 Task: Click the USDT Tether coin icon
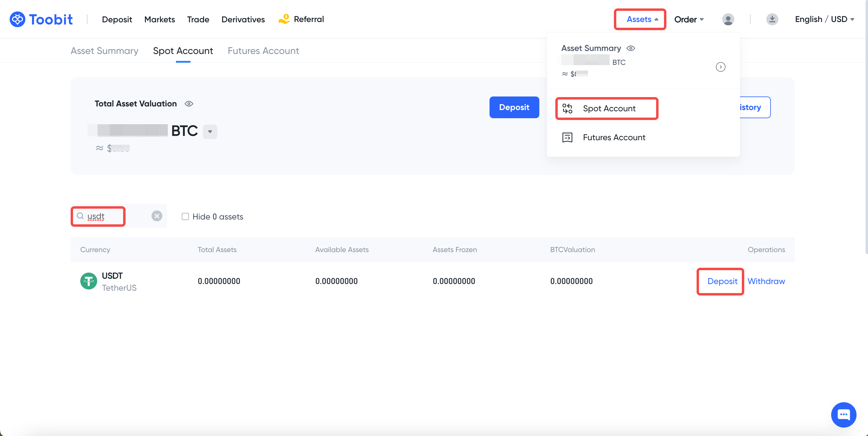pyautogui.click(x=89, y=281)
